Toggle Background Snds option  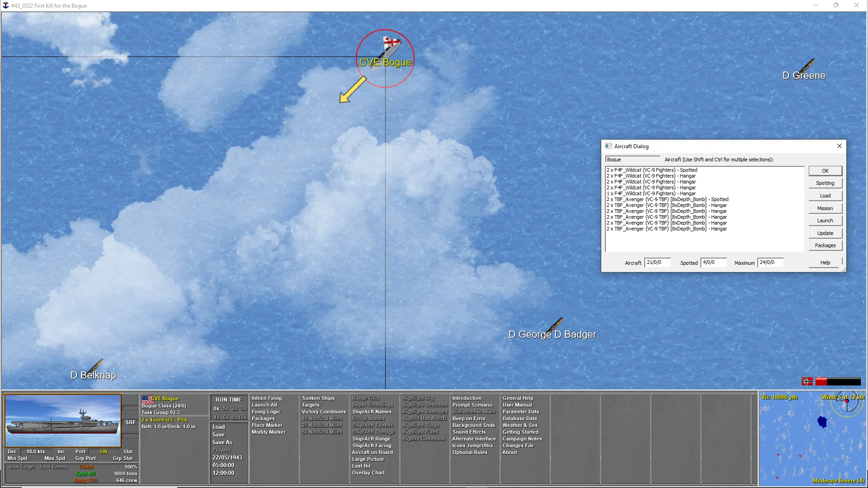tap(473, 425)
